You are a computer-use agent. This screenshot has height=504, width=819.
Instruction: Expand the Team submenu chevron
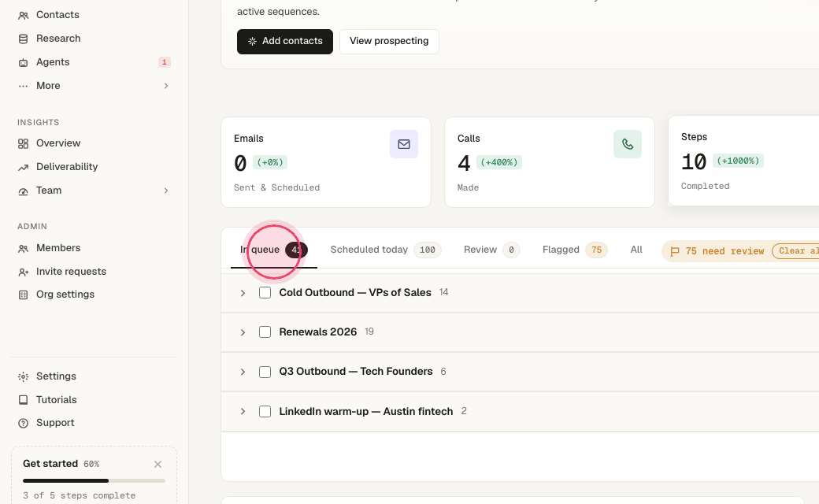pyautogui.click(x=166, y=191)
